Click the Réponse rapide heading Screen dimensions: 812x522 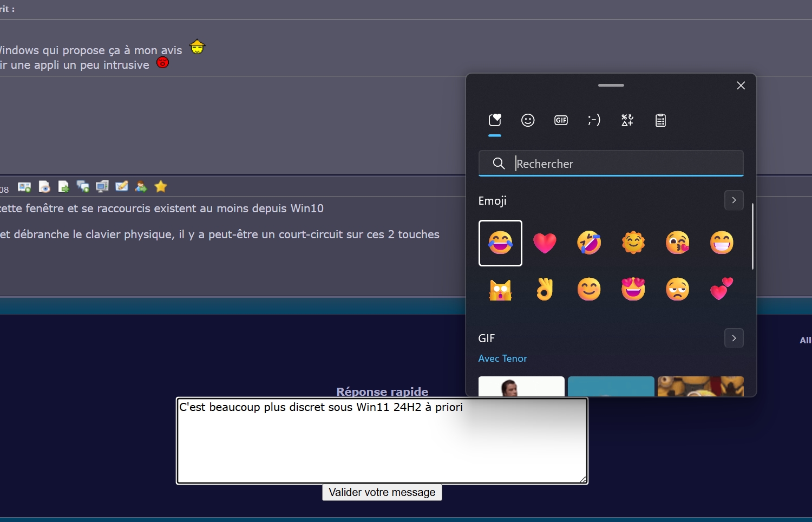coord(382,391)
